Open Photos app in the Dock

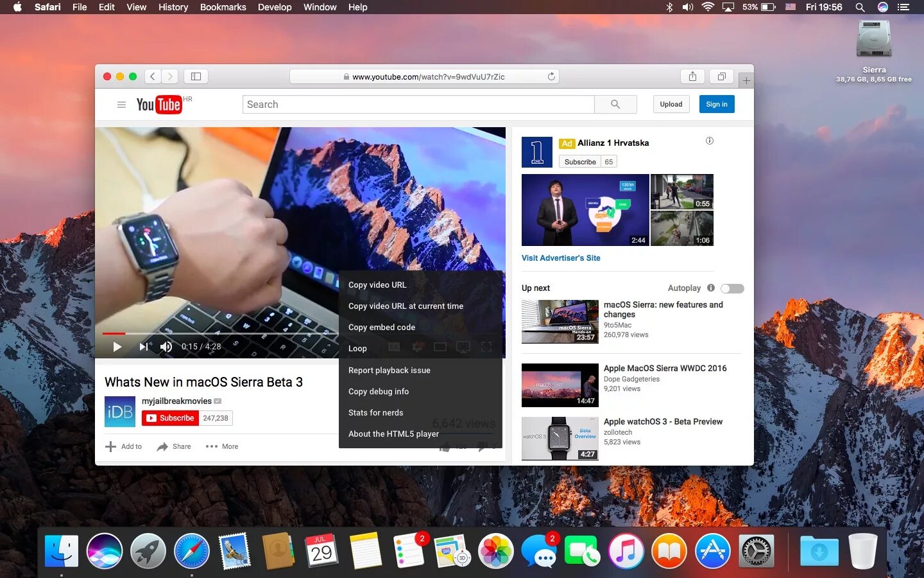point(496,551)
